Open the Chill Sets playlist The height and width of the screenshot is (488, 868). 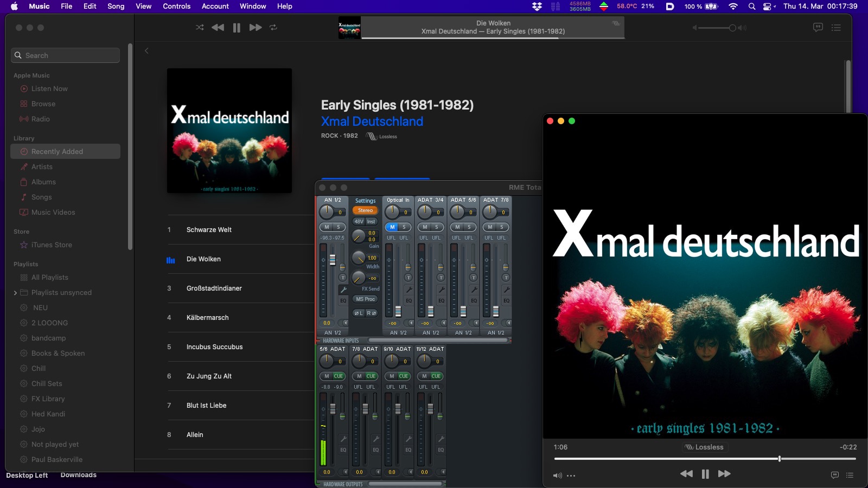point(47,383)
